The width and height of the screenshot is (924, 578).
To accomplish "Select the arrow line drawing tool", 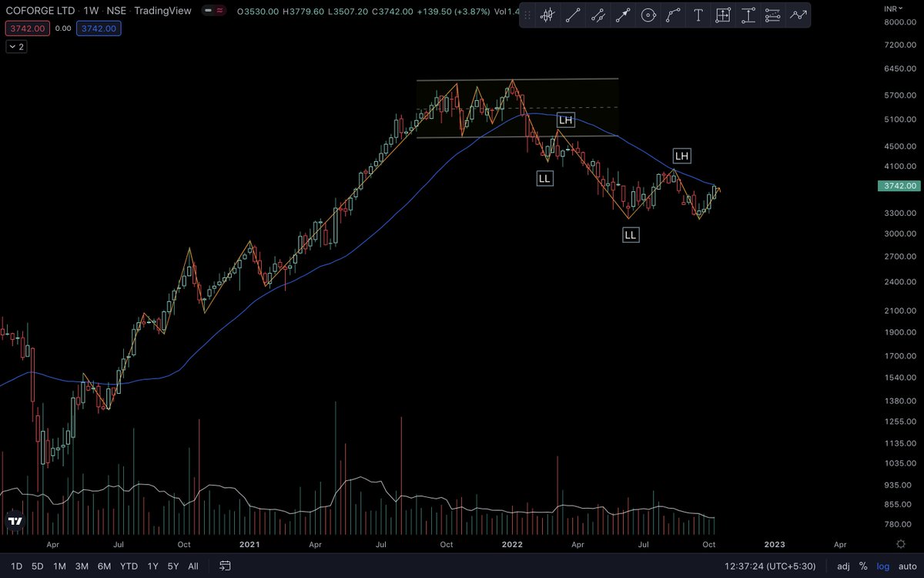I will pos(623,15).
